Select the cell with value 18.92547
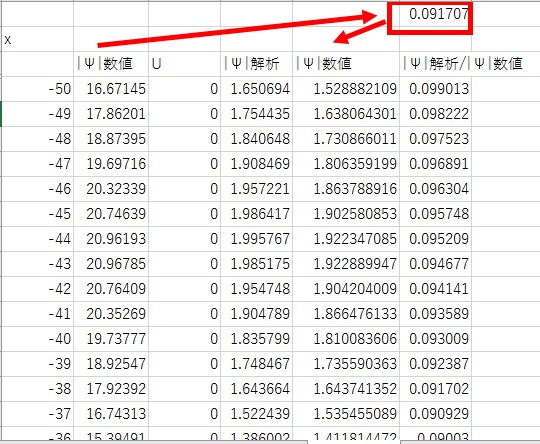540x444 pixels. (111, 364)
